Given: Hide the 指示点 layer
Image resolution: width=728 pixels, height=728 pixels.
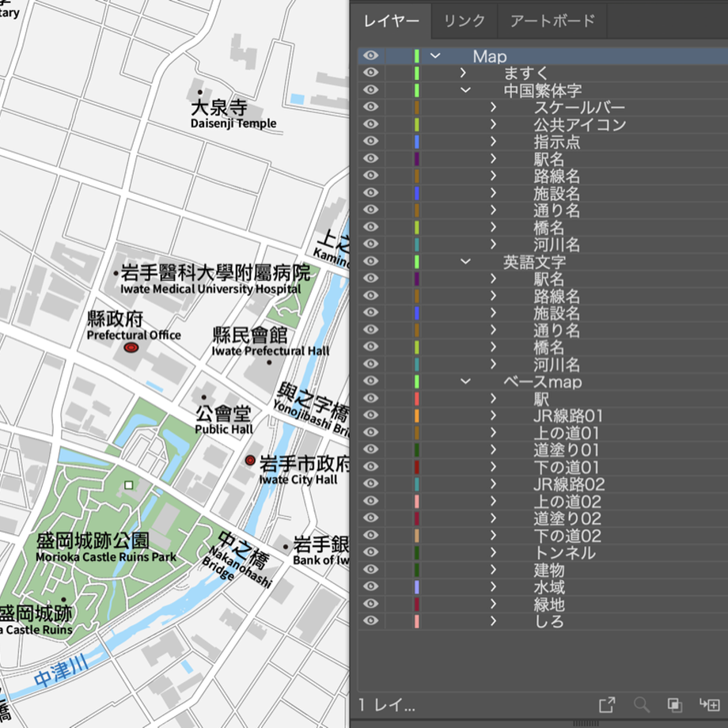Looking at the screenshot, I should [370, 141].
